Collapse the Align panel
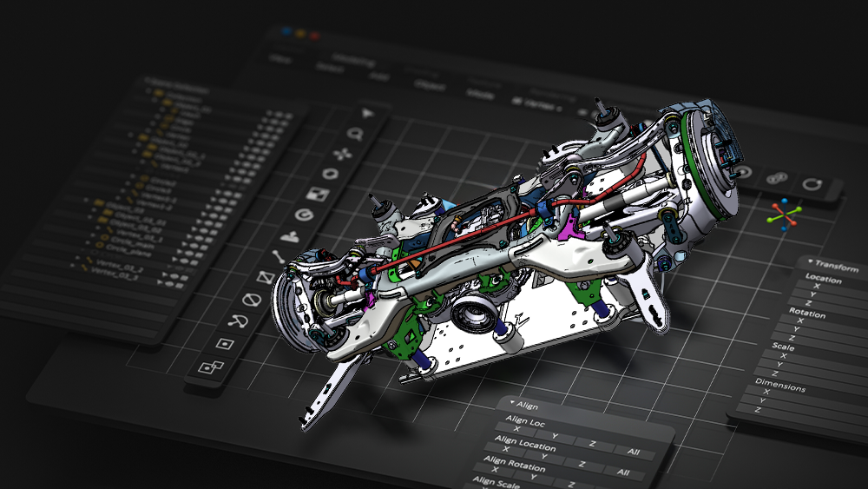This screenshot has width=868, height=489. 513,403
